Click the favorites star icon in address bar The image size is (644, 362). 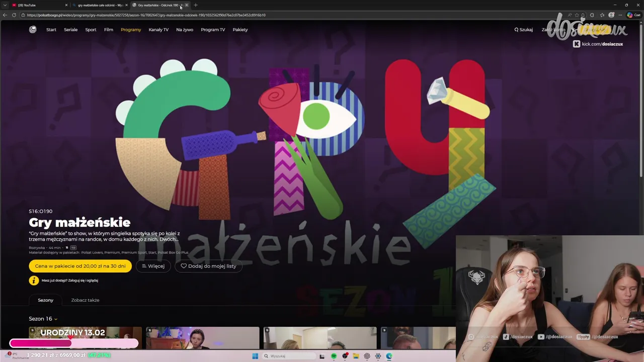[577, 15]
